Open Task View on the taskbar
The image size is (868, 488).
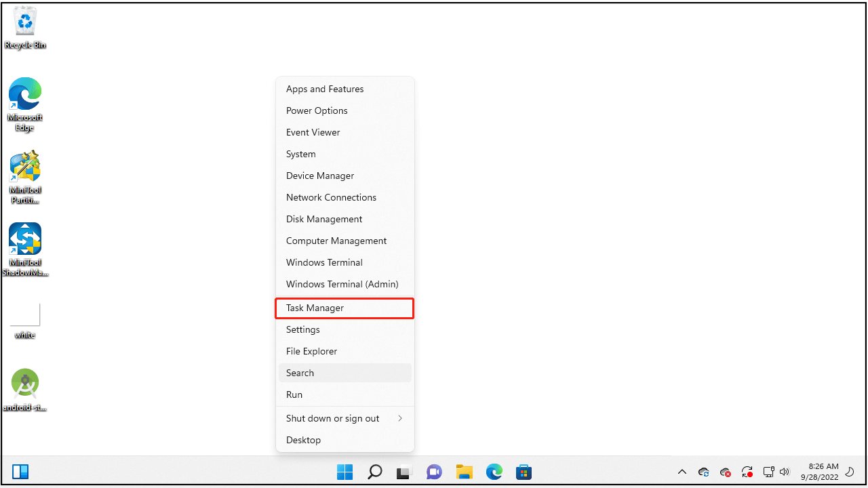(404, 472)
